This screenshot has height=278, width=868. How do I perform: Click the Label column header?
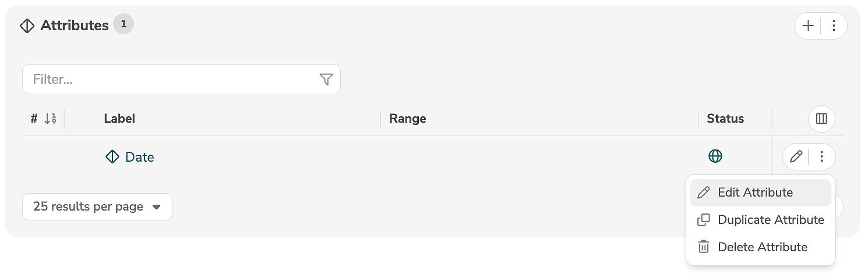[119, 119]
